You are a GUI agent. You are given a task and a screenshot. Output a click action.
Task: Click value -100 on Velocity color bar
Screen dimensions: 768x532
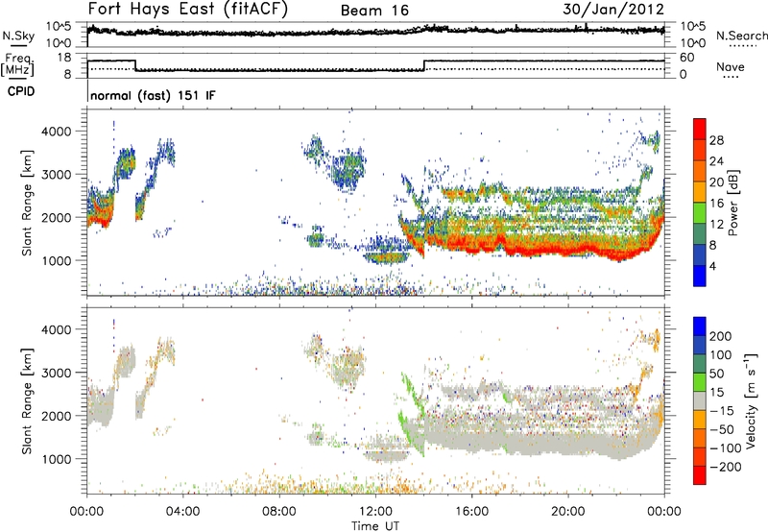(726, 448)
